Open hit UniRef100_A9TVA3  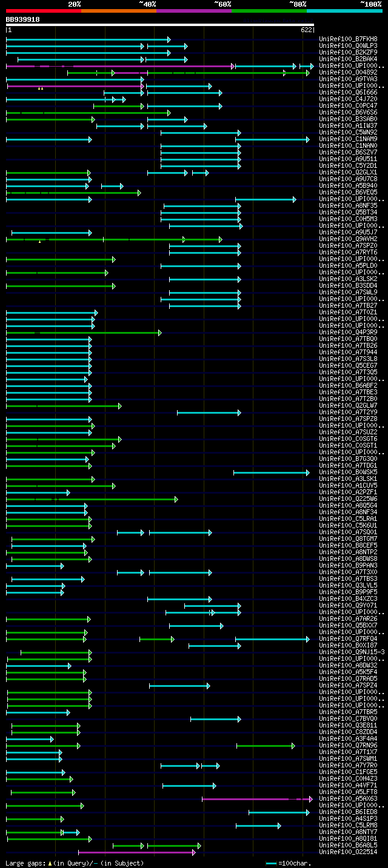(x=348, y=79)
